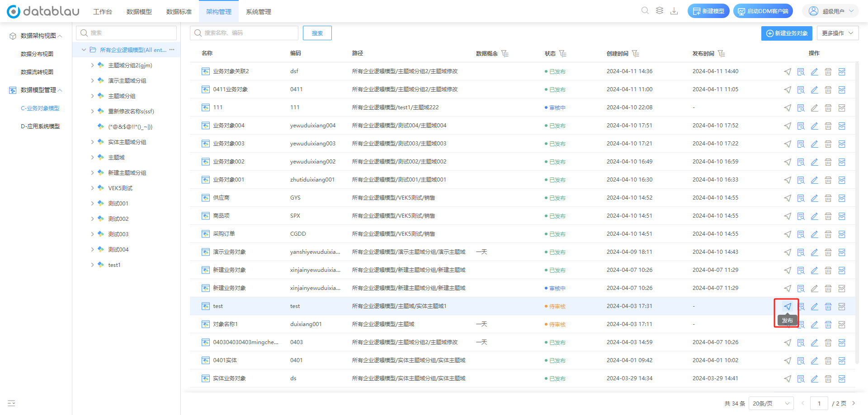Click filter icon beside 创建时间 column header
868x415 pixels.
[x=636, y=54]
